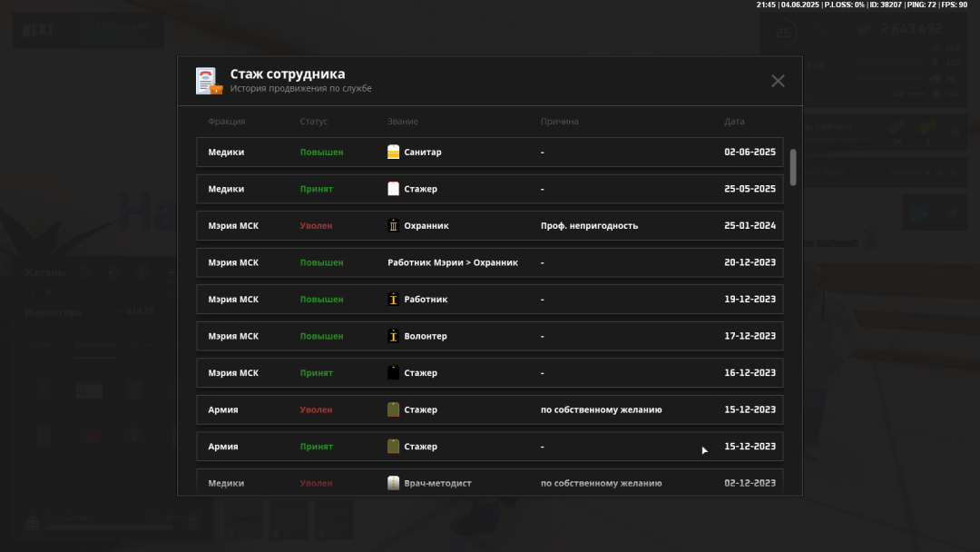980x552 pixels.
Task: Click the white Стажер badge in Медики row
Action: tap(393, 189)
